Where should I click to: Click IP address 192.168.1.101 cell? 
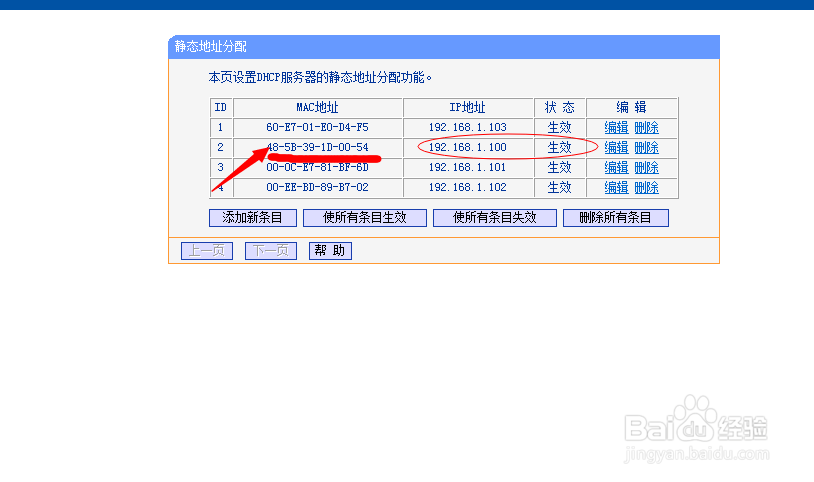coord(468,167)
